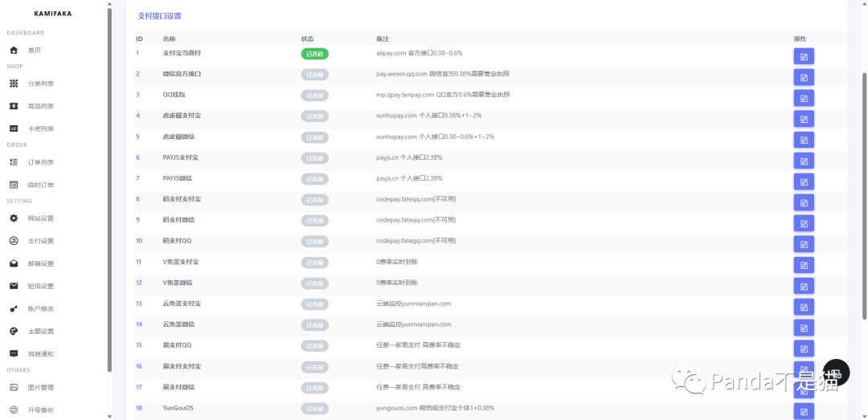This screenshot has height=420, width=868.
Task: Click the sidebar vertical scrollbar thumb
Action: click(109, 188)
